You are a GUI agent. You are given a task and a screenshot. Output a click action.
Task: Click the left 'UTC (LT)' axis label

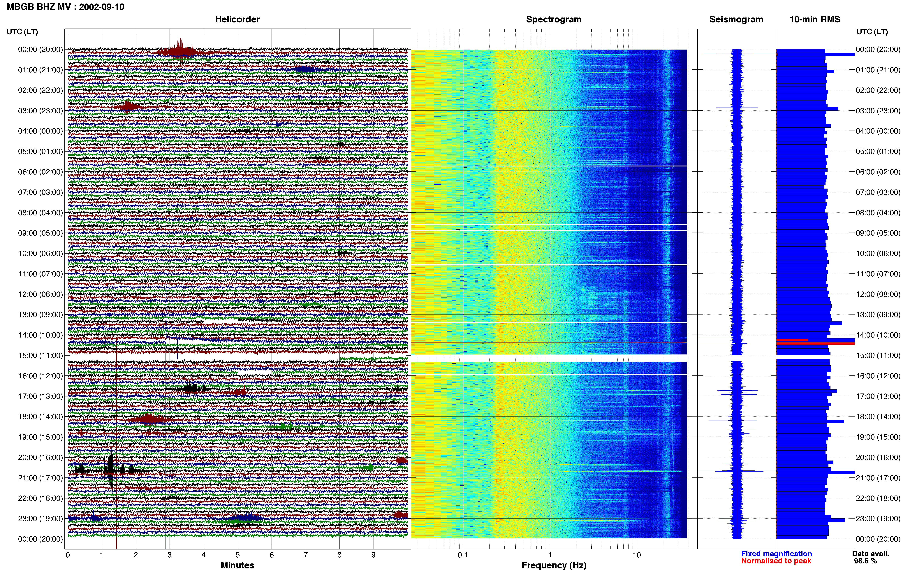click(x=22, y=32)
